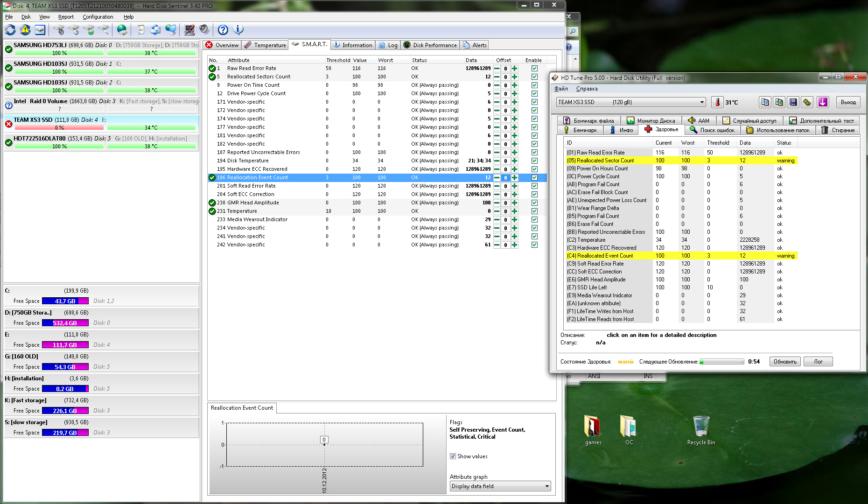
Task: Increase offset for Hardware ECC Recovered
Action: 514,169
